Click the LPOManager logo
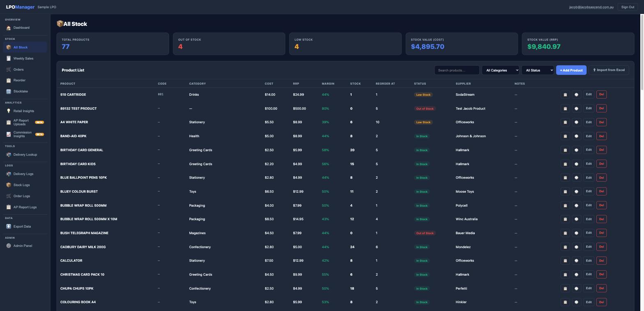 tap(20, 7)
